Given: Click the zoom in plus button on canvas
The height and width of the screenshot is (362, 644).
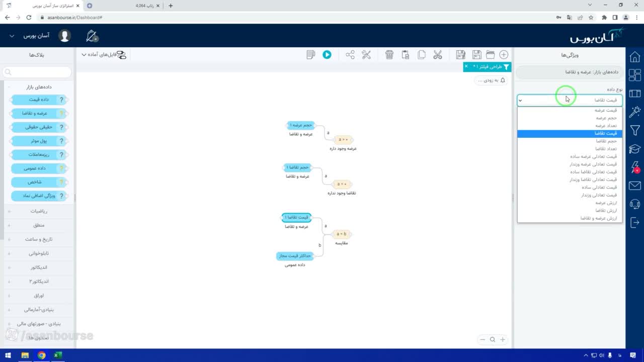Looking at the screenshot, I should (502, 339).
